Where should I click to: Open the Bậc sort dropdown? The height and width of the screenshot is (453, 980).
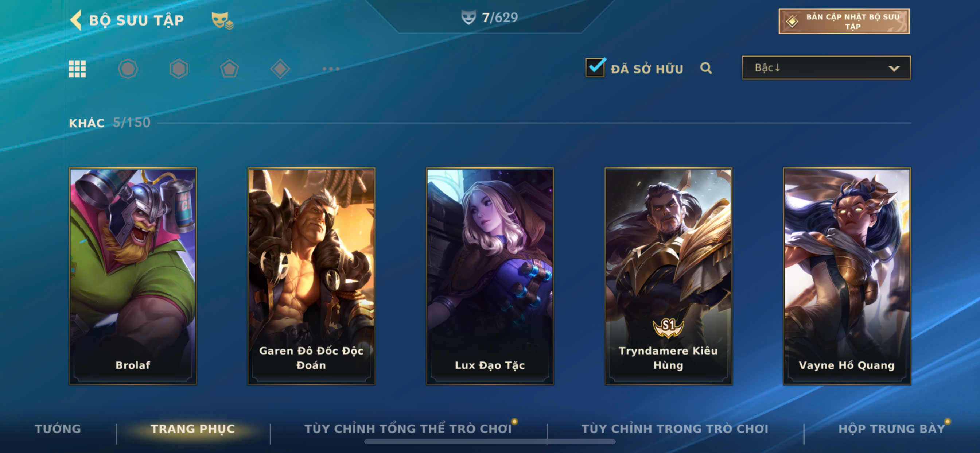pos(826,68)
